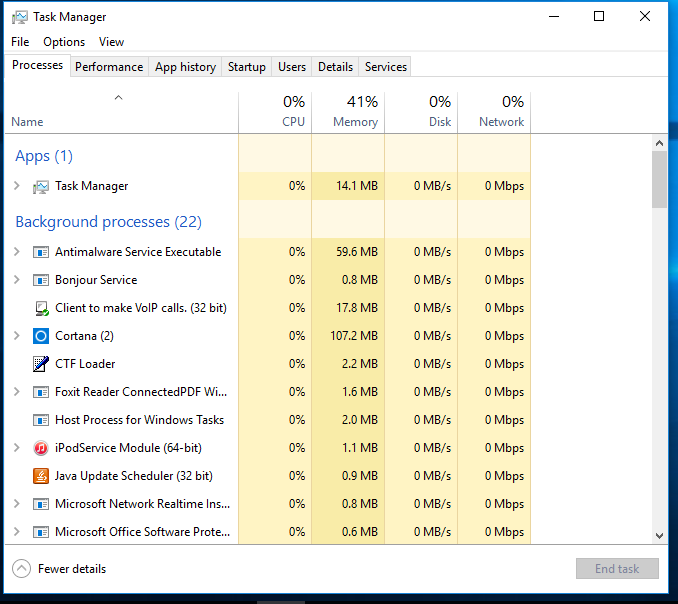Click Antimalware's 59.6 MB memory value
678x604 pixels.
357,252
